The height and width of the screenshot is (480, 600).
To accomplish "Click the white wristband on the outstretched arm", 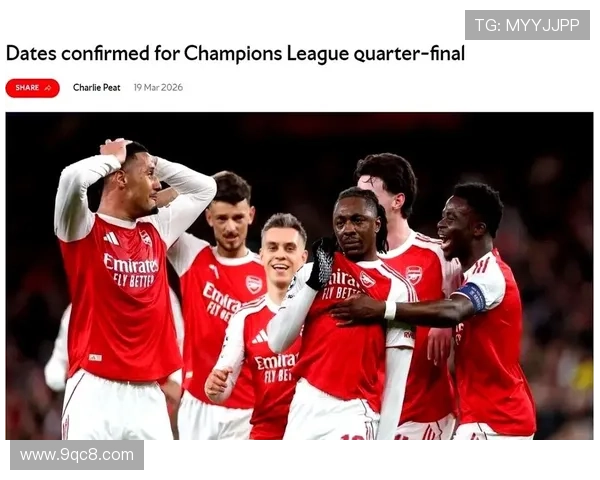I will click(x=390, y=310).
